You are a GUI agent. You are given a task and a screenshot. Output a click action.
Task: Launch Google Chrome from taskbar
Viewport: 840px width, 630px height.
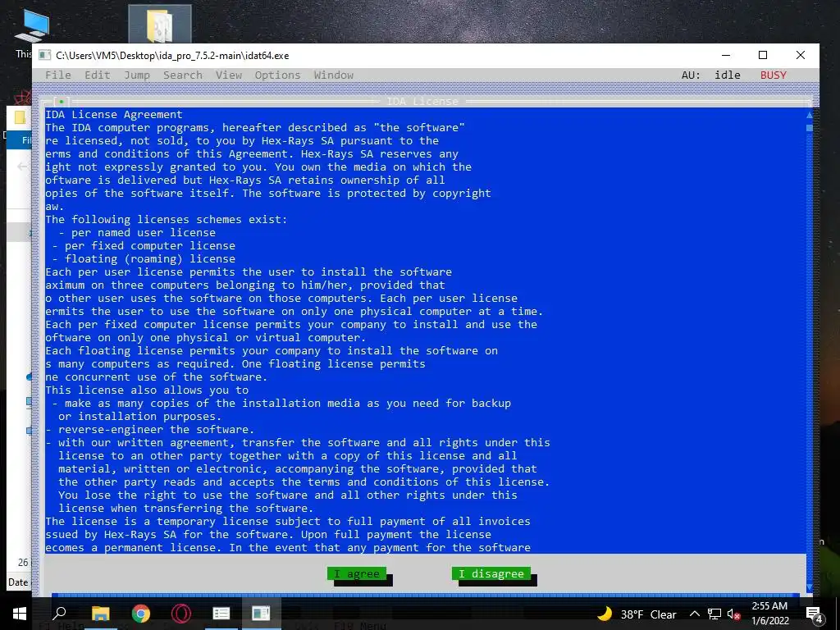(x=141, y=614)
